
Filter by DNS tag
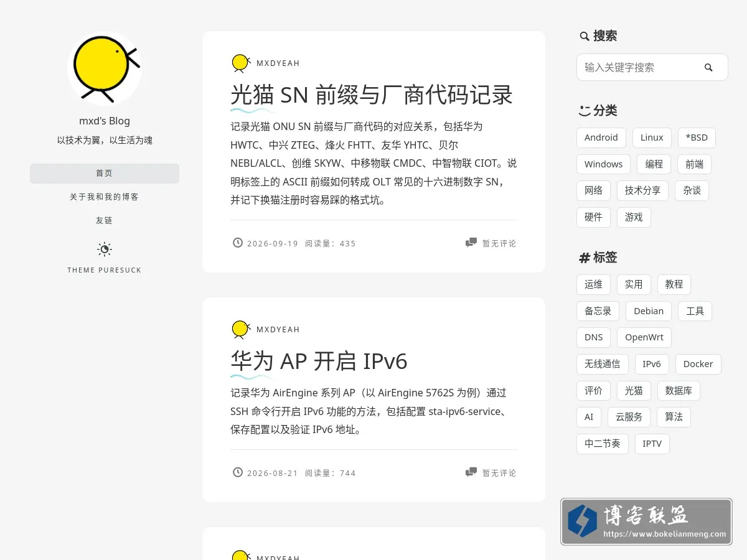[594, 337]
